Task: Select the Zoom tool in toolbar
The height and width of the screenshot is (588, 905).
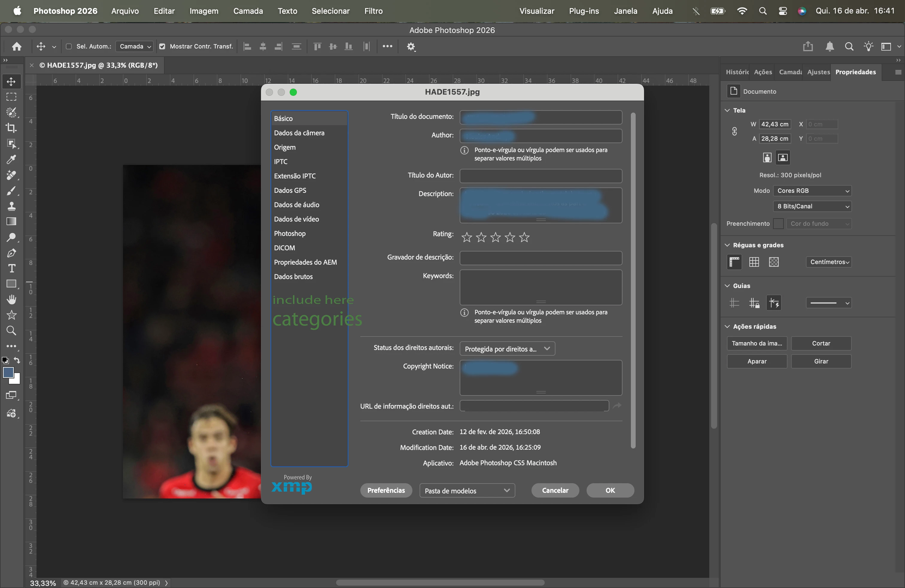Action: point(11,331)
